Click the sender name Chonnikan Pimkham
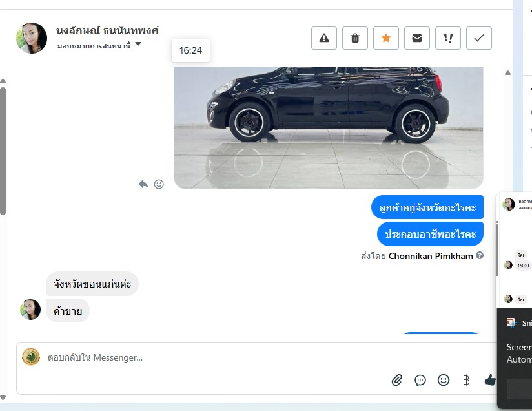The width and height of the screenshot is (532, 411). click(431, 256)
